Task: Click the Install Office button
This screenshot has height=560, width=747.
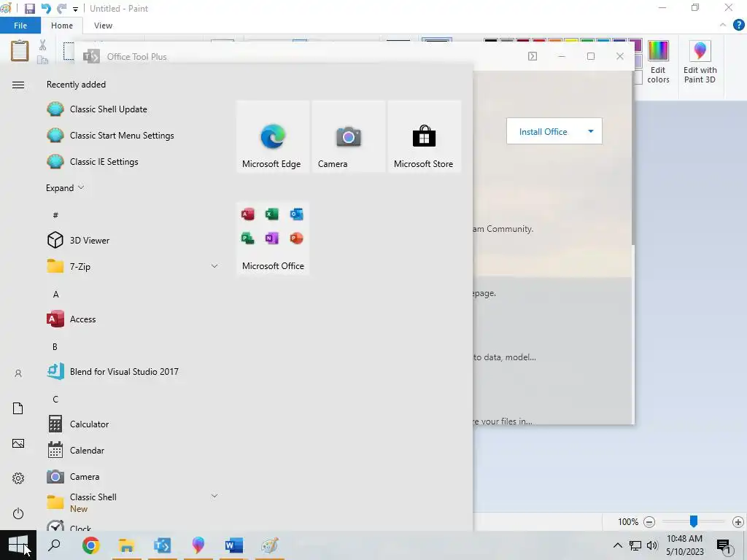Action: click(x=543, y=131)
